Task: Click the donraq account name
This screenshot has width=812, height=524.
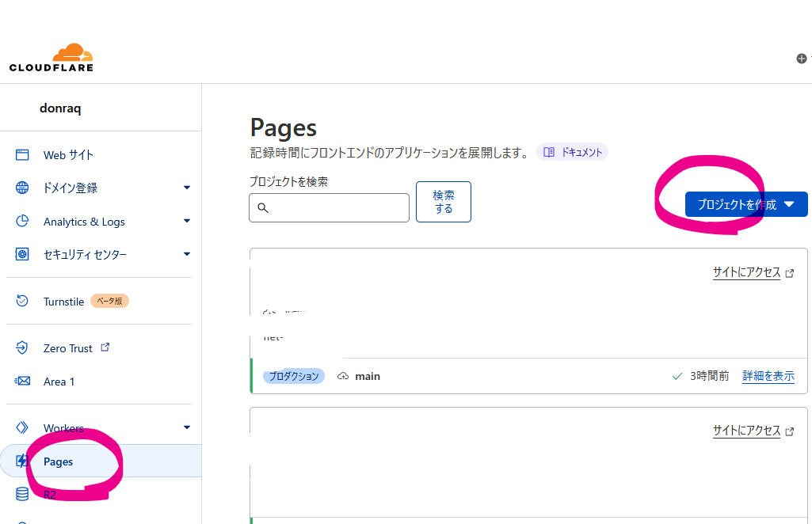Action: tap(60, 108)
